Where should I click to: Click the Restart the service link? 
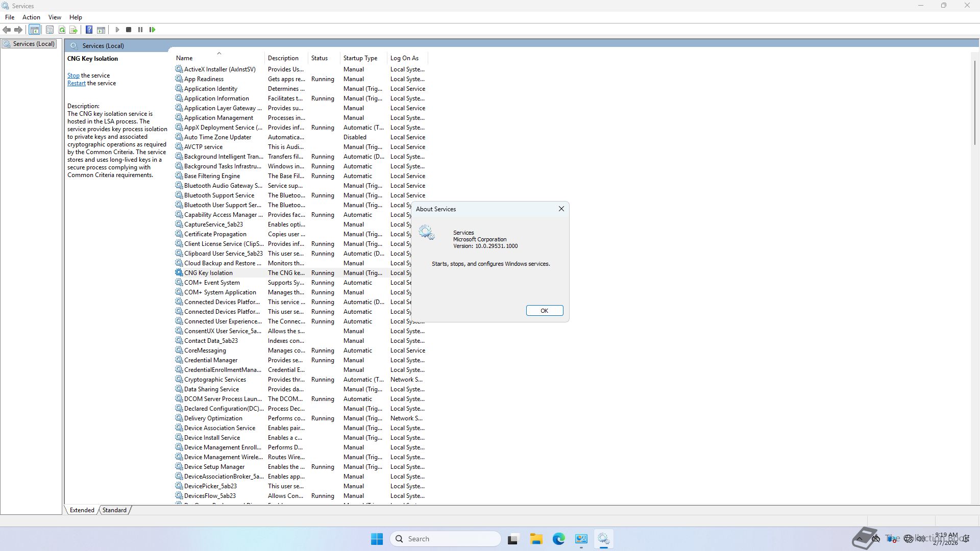[x=76, y=83]
